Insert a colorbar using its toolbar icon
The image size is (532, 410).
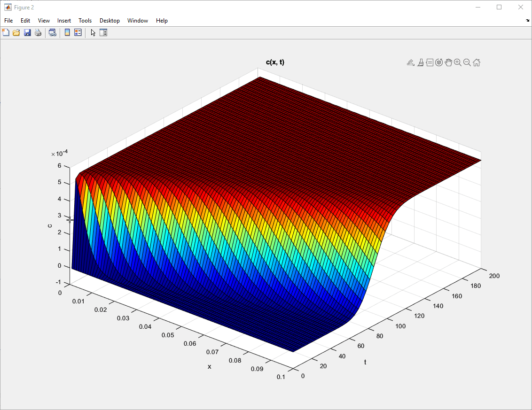pyautogui.click(x=67, y=32)
